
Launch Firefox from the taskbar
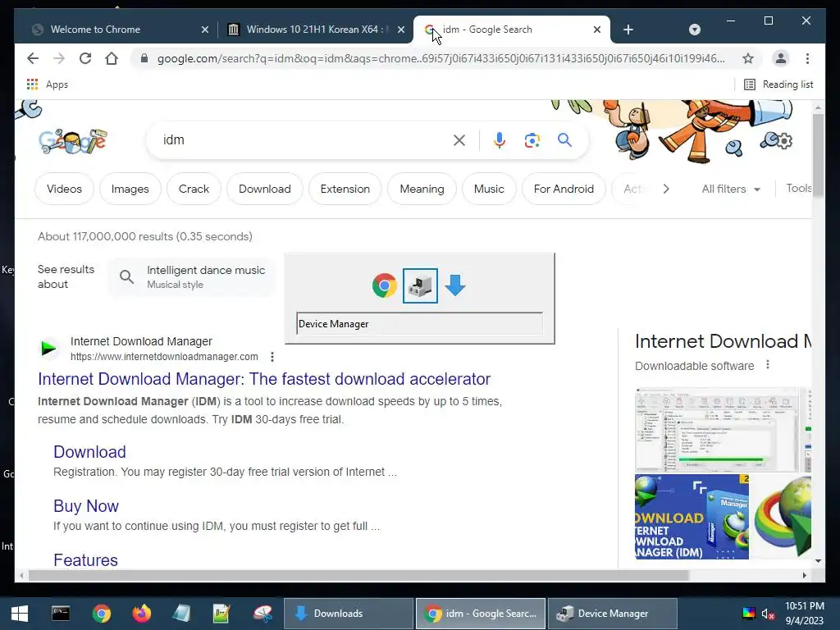coord(142,614)
